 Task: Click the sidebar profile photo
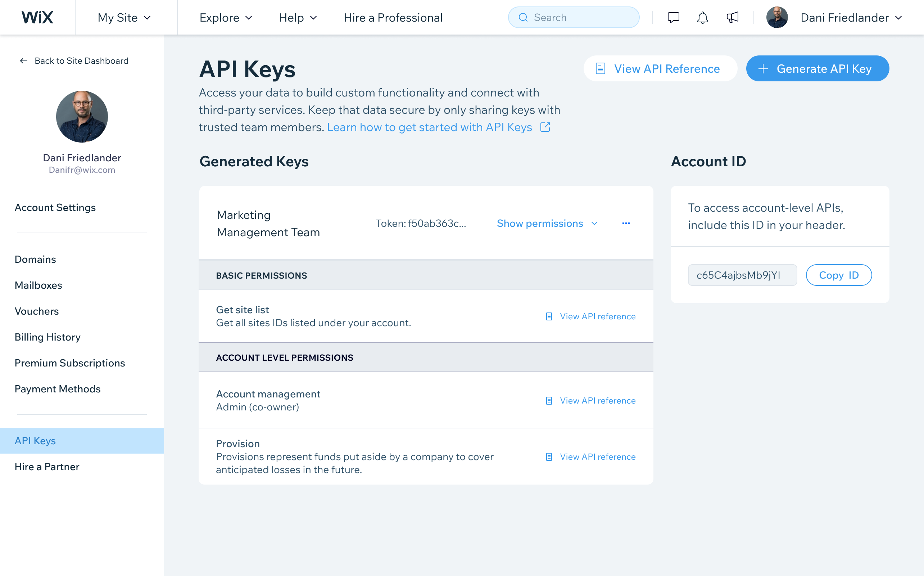[82, 117]
